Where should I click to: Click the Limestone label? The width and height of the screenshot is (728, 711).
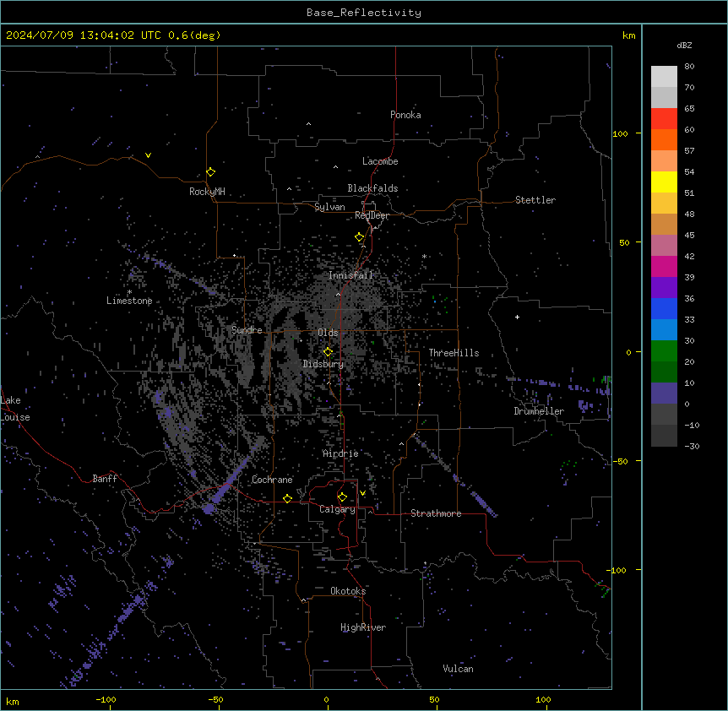(129, 301)
